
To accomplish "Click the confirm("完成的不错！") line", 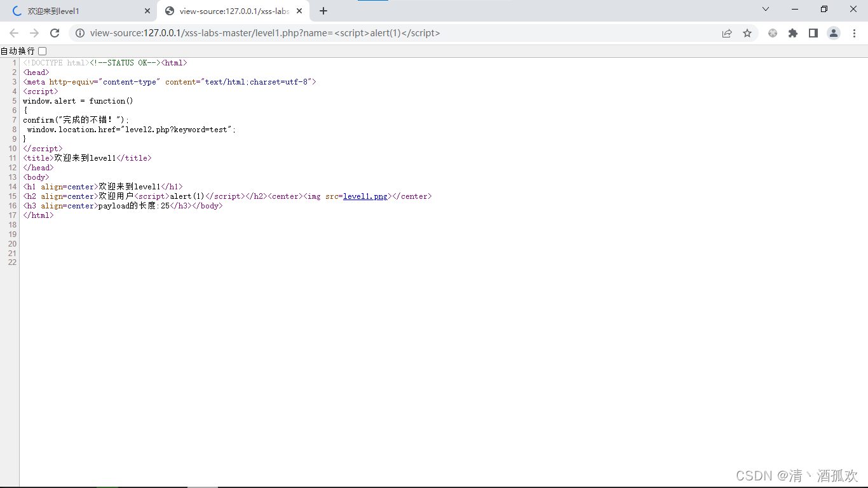I will point(76,120).
